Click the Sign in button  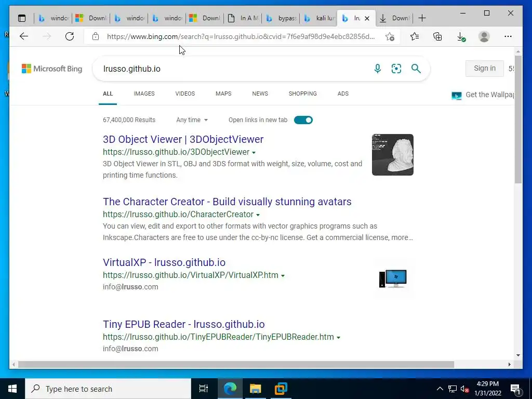pyautogui.click(x=485, y=68)
